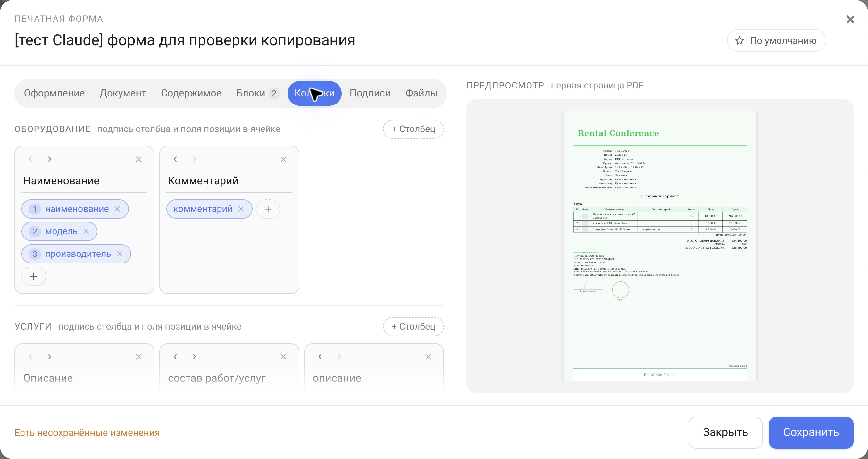868x459 pixels.
Task: Delete the lowercase описание column
Action: pyautogui.click(x=428, y=357)
